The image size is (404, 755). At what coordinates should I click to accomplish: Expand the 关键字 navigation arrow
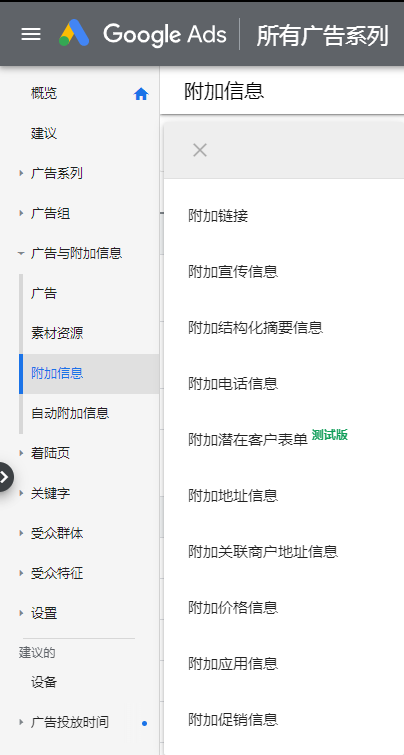point(21,493)
